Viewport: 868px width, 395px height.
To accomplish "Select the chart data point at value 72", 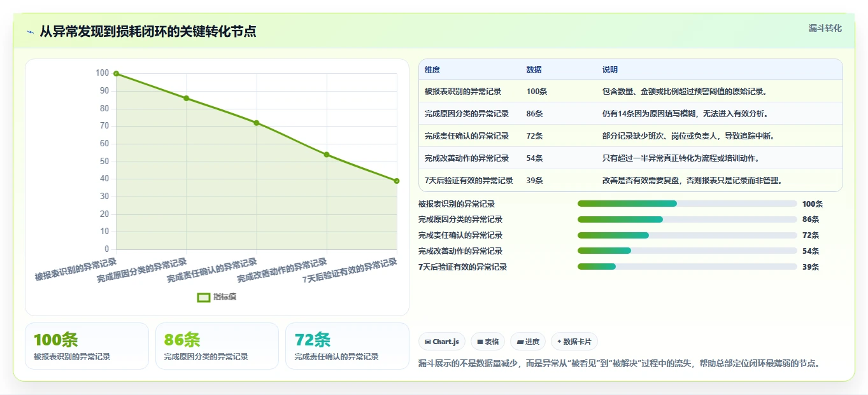I will (257, 123).
